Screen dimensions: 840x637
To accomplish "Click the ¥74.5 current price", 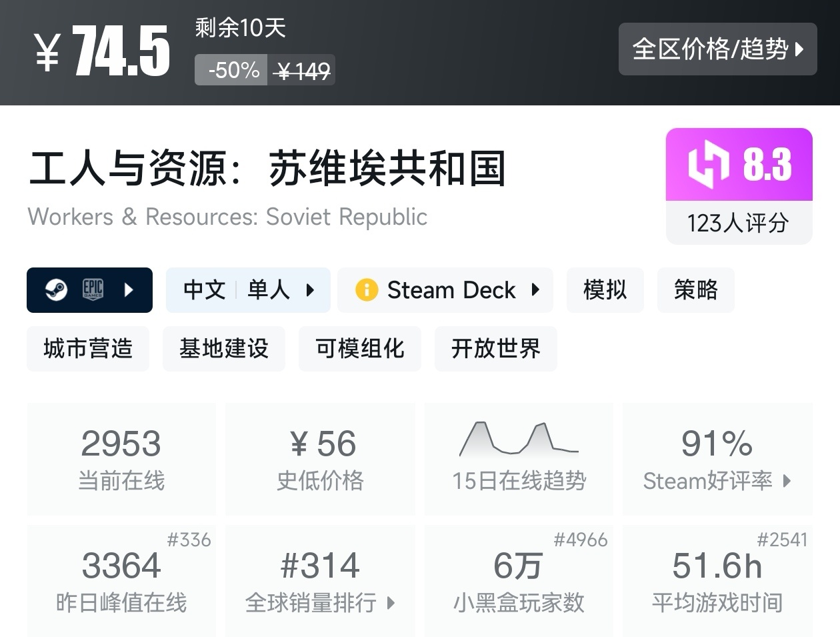I will [x=103, y=51].
